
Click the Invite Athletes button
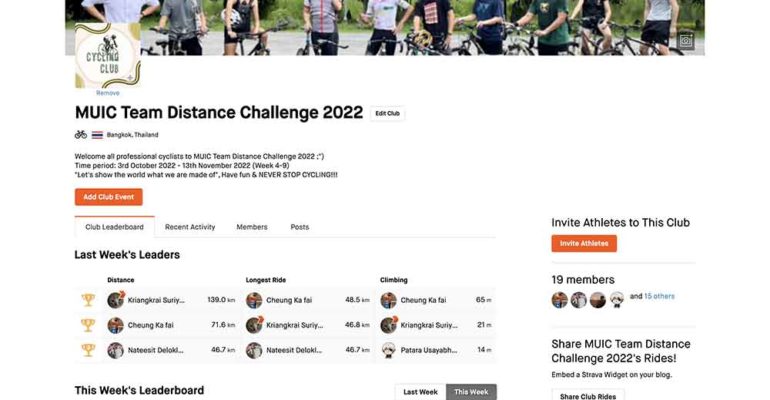[x=584, y=243]
